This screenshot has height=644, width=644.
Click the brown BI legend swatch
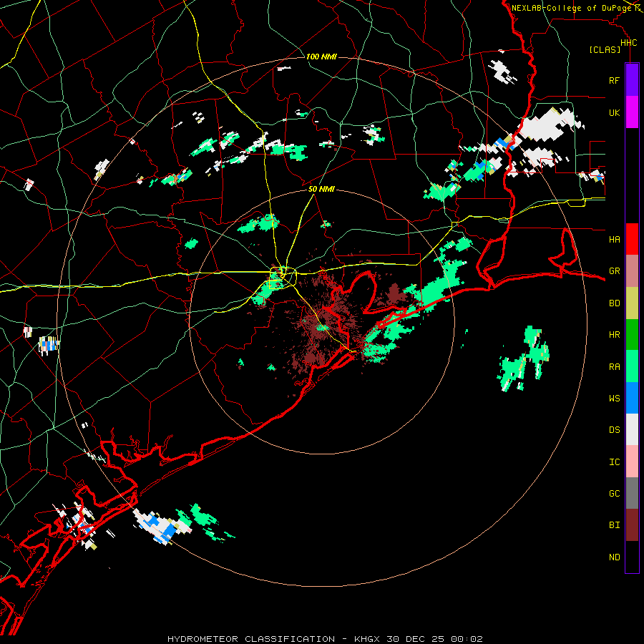coord(632,525)
